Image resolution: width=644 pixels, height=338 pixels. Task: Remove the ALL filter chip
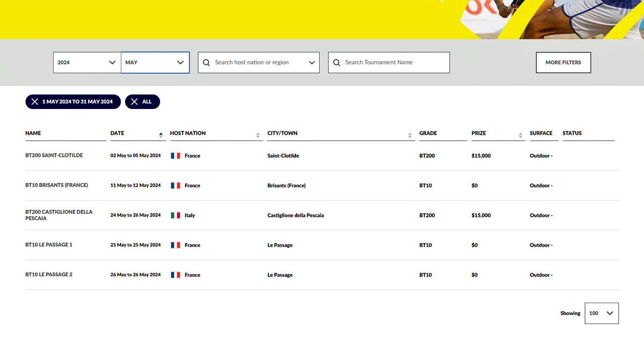click(x=134, y=102)
